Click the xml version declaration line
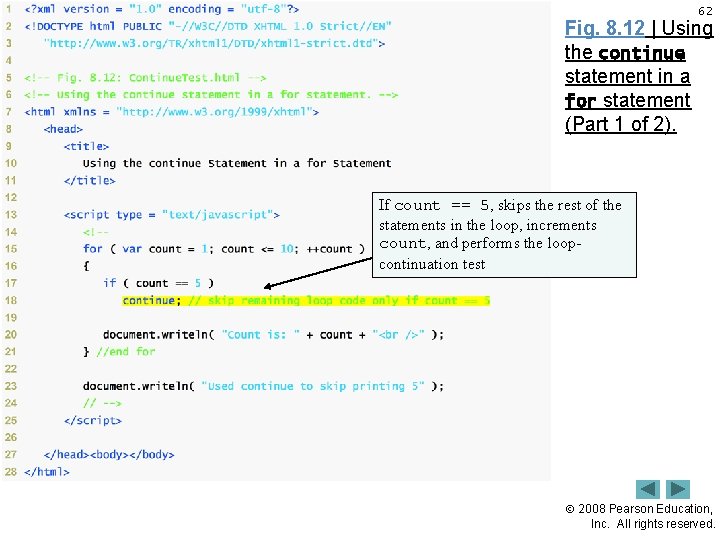 [162, 9]
